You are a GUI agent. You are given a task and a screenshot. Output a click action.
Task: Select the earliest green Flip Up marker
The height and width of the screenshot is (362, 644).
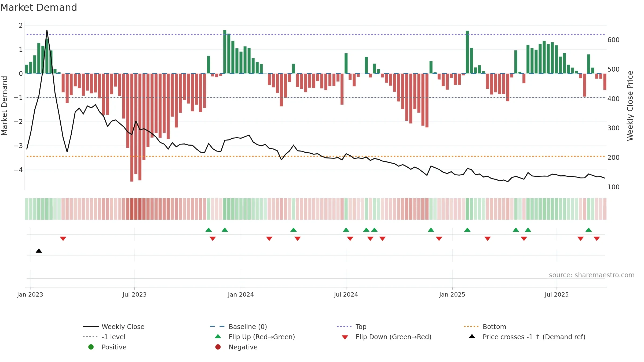(208, 230)
